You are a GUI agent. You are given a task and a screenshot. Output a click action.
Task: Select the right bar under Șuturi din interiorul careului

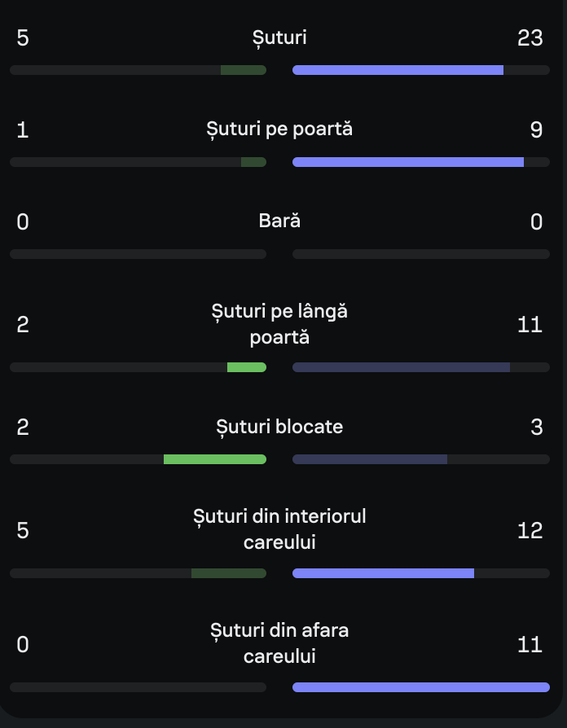383,573
